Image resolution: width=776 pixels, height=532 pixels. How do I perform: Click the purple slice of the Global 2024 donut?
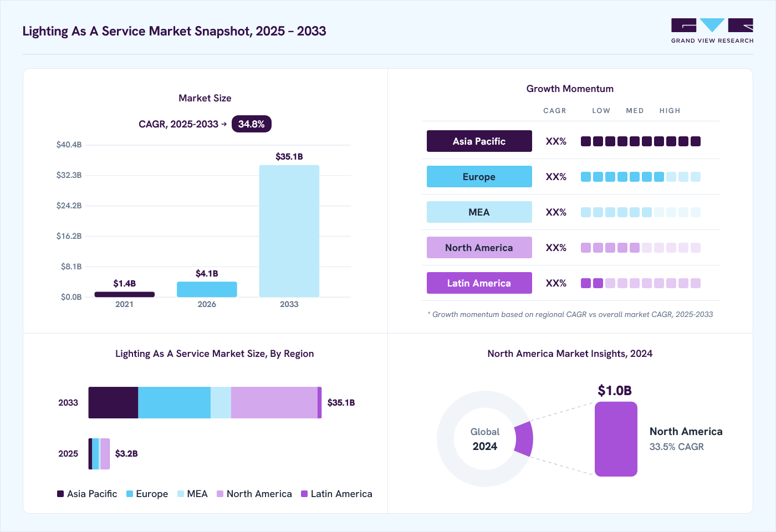click(x=524, y=439)
